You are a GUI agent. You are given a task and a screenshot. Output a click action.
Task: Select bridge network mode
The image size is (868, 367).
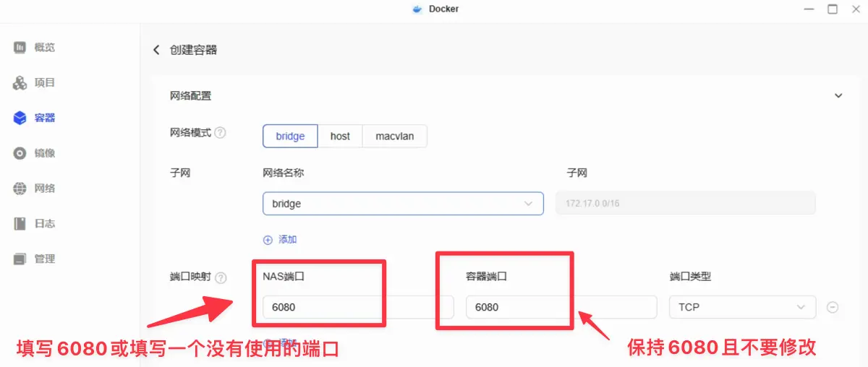(x=290, y=136)
